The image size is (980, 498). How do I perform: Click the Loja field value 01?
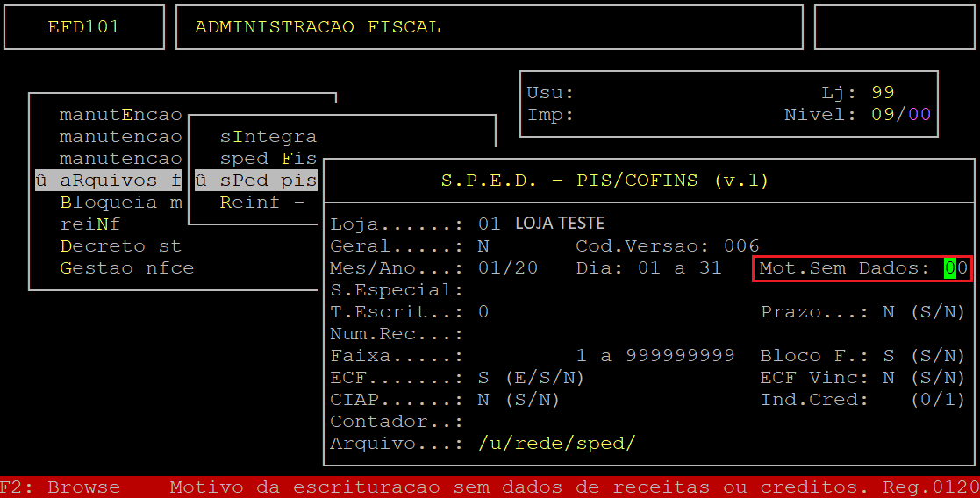tap(490, 224)
